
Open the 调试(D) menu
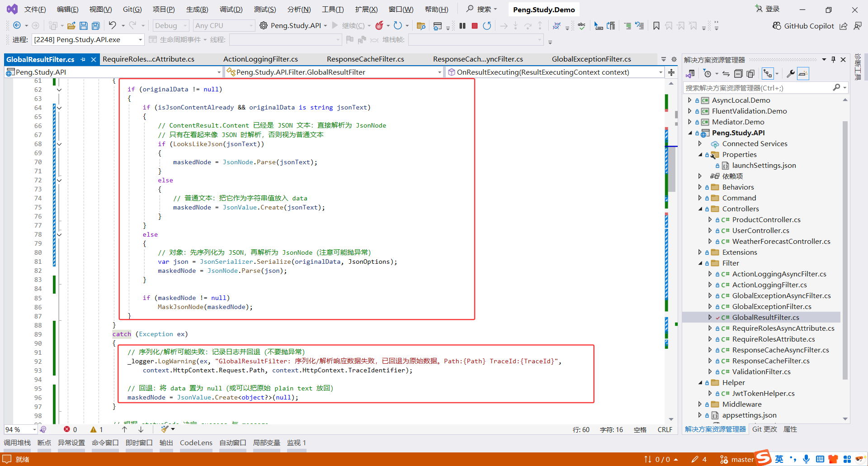231,10
